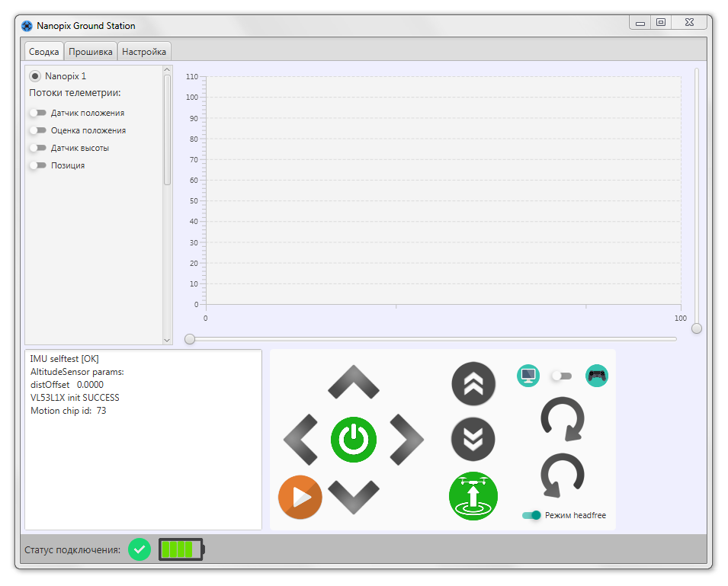Click the down arrow direction control
The width and height of the screenshot is (728, 586).
353,497
